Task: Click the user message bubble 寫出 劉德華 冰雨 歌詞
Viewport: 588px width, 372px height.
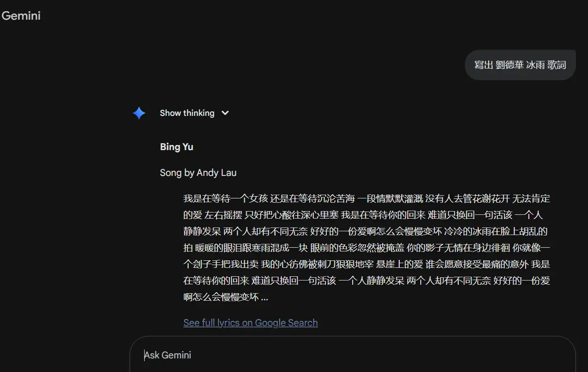Action: point(520,65)
